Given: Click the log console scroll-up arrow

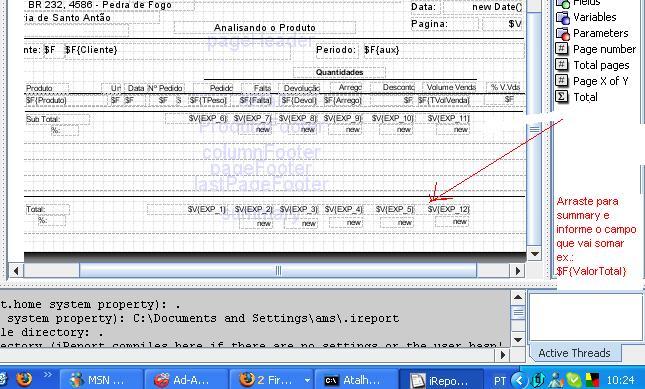Looking at the screenshot, I should pyautogui.click(x=518, y=297).
